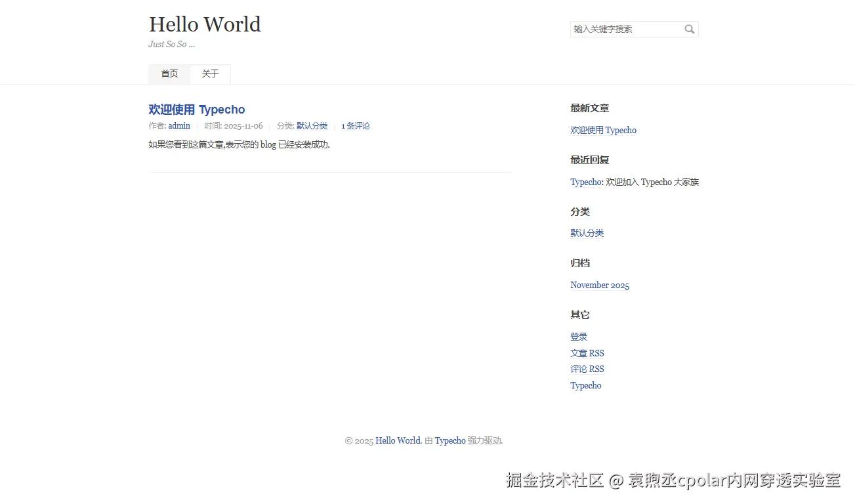Click the reply text 欢迎加入 Typecho 大家族
Viewport: 855px width, 504px height.
coord(652,182)
